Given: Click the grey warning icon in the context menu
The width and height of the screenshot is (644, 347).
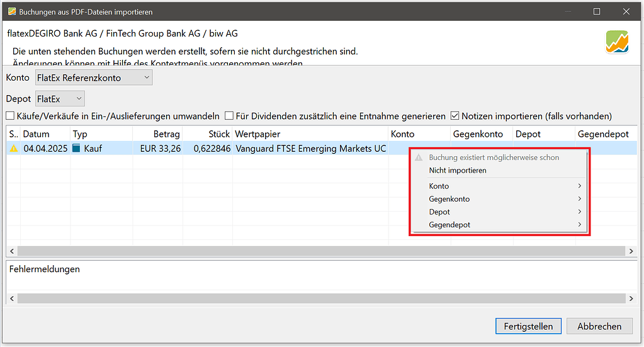Looking at the screenshot, I should (x=419, y=157).
